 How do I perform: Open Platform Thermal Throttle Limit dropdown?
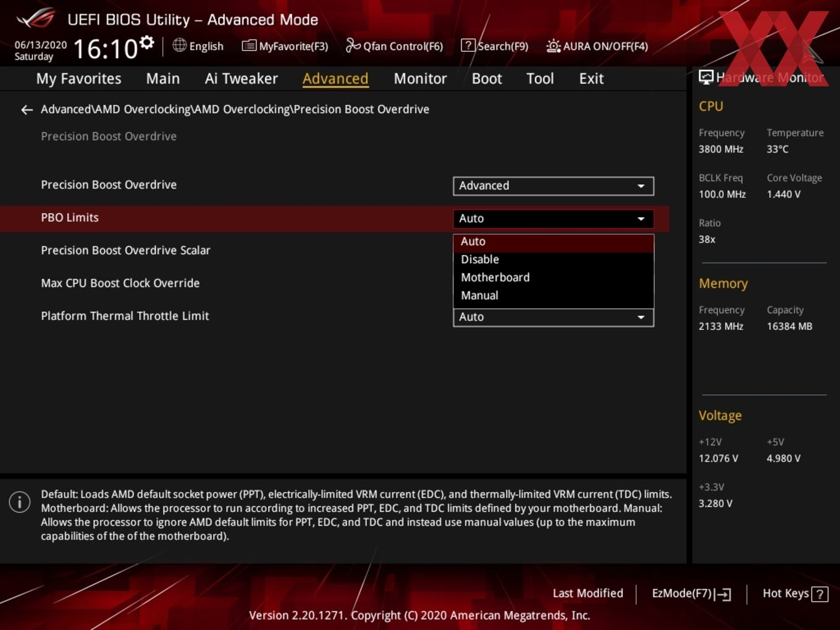(x=553, y=317)
